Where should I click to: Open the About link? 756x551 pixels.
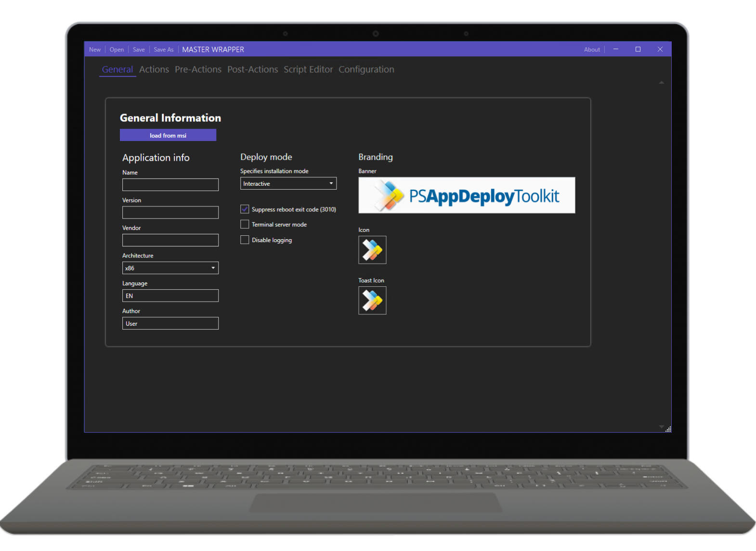click(x=592, y=50)
